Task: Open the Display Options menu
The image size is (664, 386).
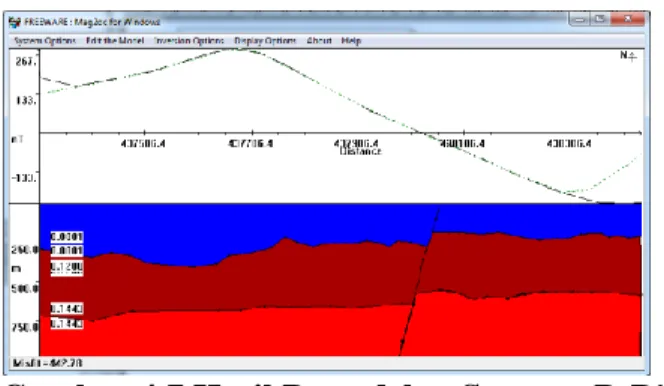Action: point(265,41)
